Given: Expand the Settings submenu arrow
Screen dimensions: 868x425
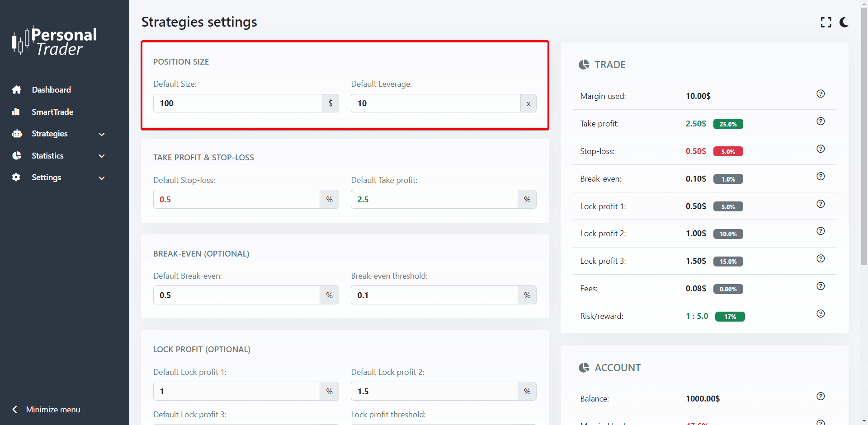Looking at the screenshot, I should [102, 178].
